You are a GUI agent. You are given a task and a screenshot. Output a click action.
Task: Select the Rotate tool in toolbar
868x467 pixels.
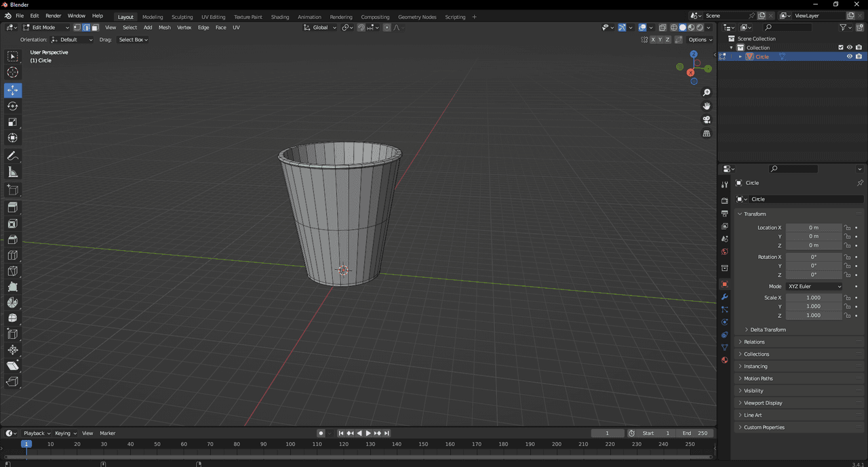coord(13,106)
